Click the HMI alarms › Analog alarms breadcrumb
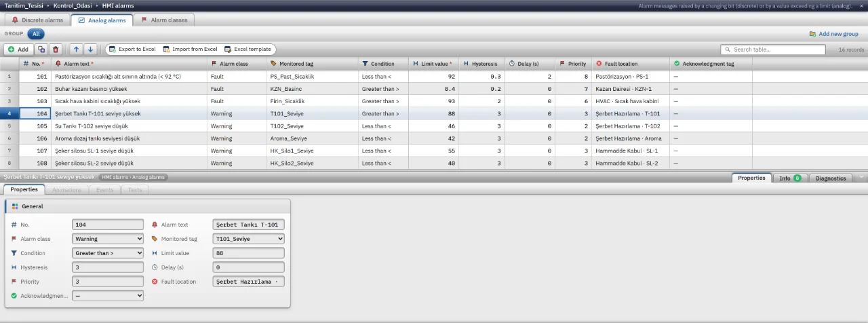This screenshot has height=323, width=868. (134, 177)
